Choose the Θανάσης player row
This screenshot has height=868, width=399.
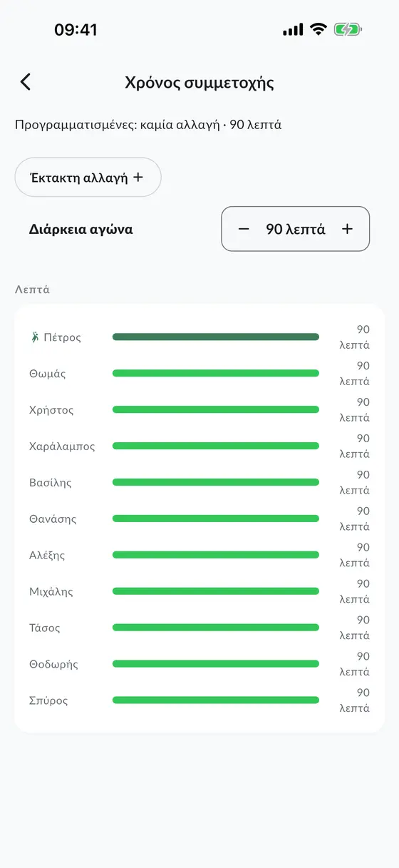tap(199, 519)
